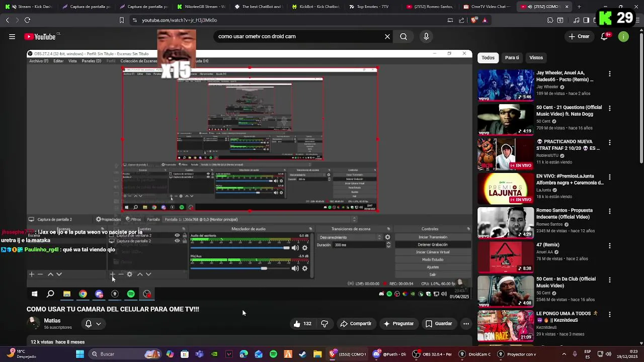Open Steam from the Windows taskbar
Viewport: 644px width, 362px height.
point(302,354)
